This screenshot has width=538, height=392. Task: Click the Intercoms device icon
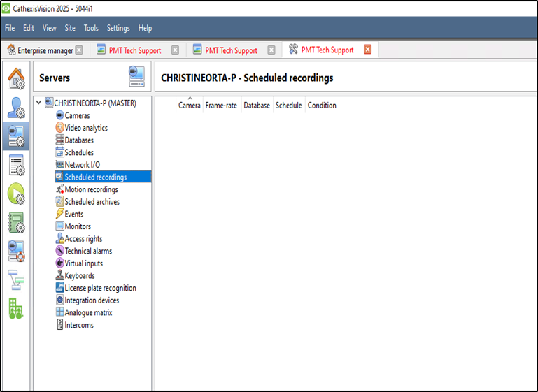coord(59,324)
